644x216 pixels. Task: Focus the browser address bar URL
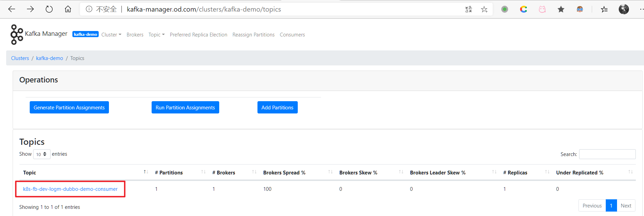click(204, 9)
